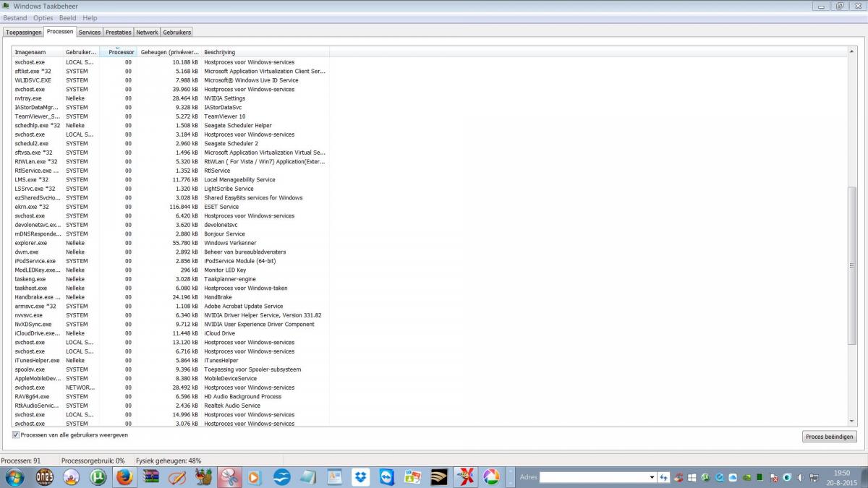This screenshot has height=488, width=868.
Task: Select the taskeng.exe process row
Action: tap(171, 279)
